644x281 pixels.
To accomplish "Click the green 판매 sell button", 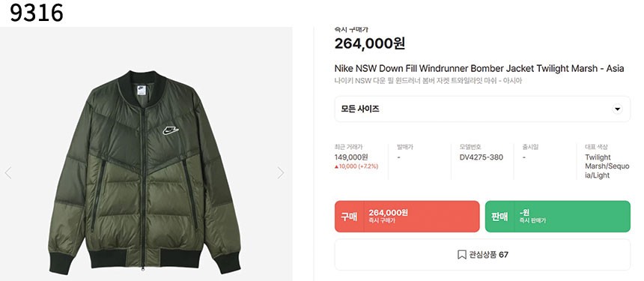I will click(x=557, y=217).
